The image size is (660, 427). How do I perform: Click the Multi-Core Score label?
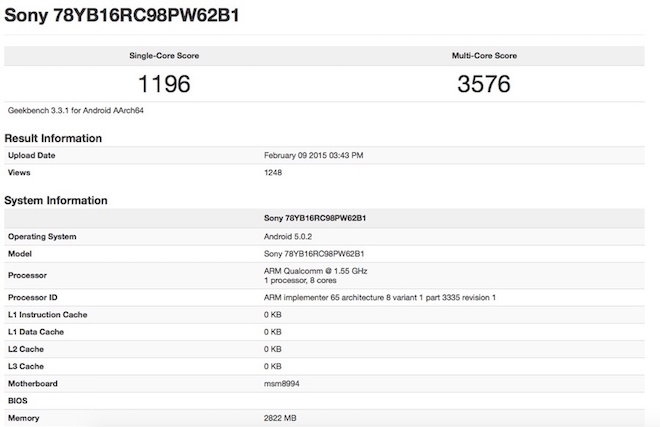coord(484,56)
